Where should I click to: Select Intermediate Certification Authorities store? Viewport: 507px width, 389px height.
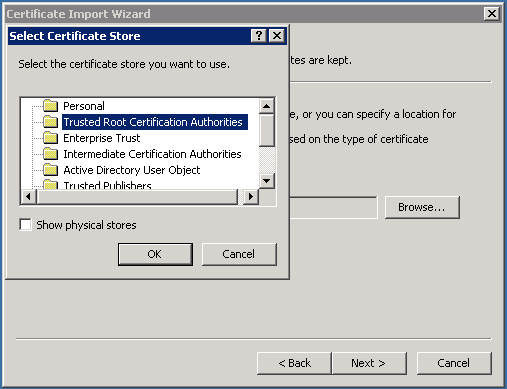(x=152, y=154)
